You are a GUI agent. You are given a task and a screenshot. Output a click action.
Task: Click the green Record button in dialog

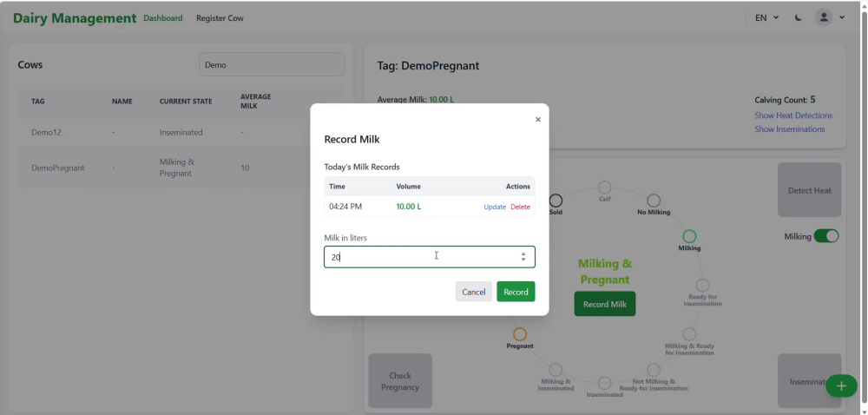coord(516,292)
